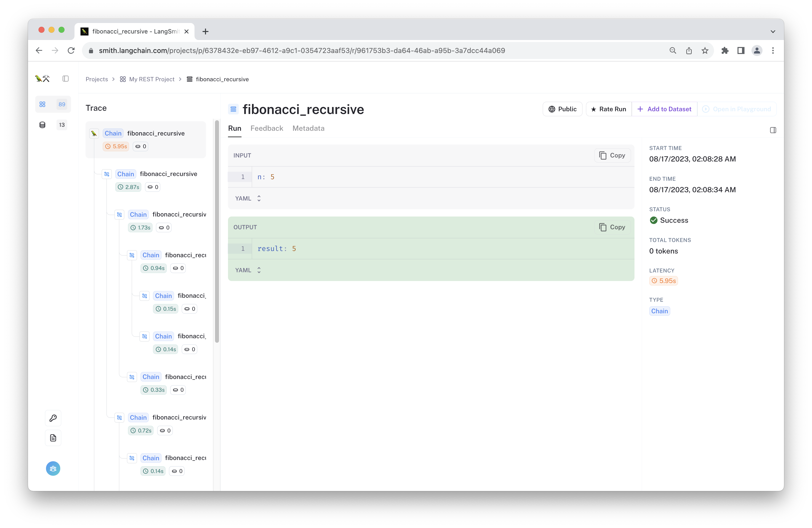812x528 pixels.
Task: Open the INPUT YAML format dropdown
Action: (x=248, y=198)
